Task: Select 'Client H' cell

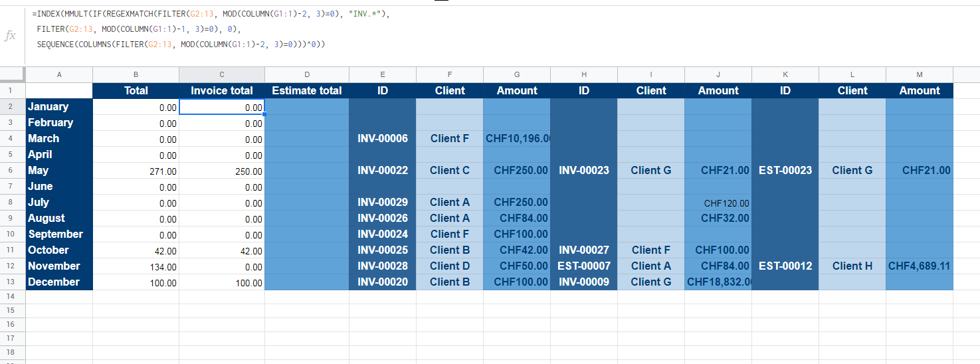Action: (852, 266)
